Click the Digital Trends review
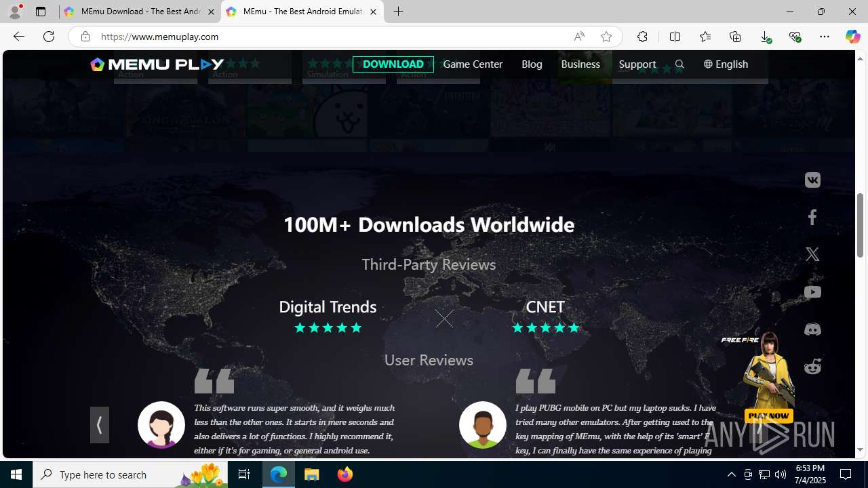868x488 pixels. pos(328,317)
